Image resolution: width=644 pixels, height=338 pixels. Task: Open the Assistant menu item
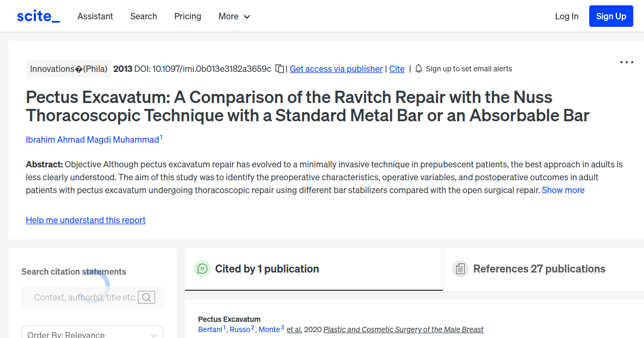[x=95, y=16]
